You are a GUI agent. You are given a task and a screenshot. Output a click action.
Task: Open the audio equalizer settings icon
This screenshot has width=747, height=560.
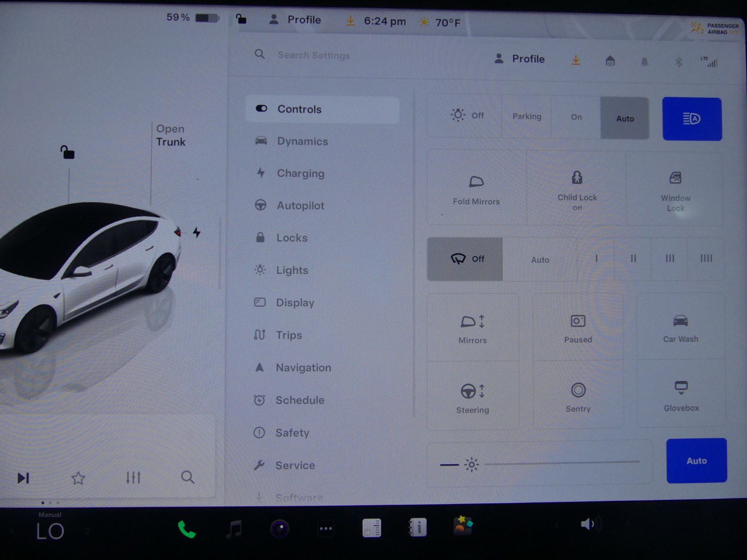[133, 477]
